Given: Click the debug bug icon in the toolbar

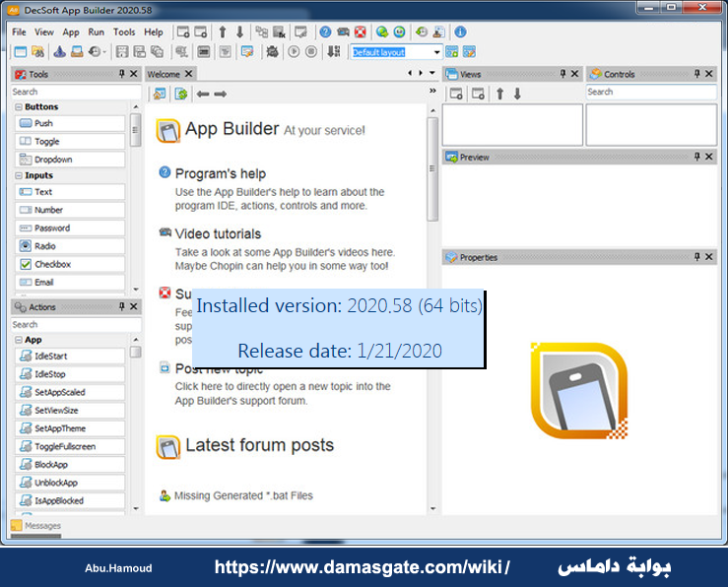Looking at the screenshot, I should point(272,51).
